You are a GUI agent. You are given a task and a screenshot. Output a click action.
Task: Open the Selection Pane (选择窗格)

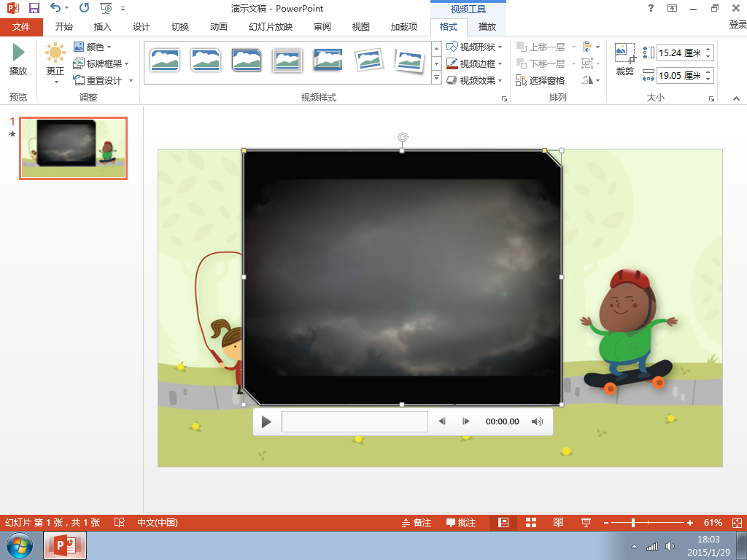[x=540, y=80]
